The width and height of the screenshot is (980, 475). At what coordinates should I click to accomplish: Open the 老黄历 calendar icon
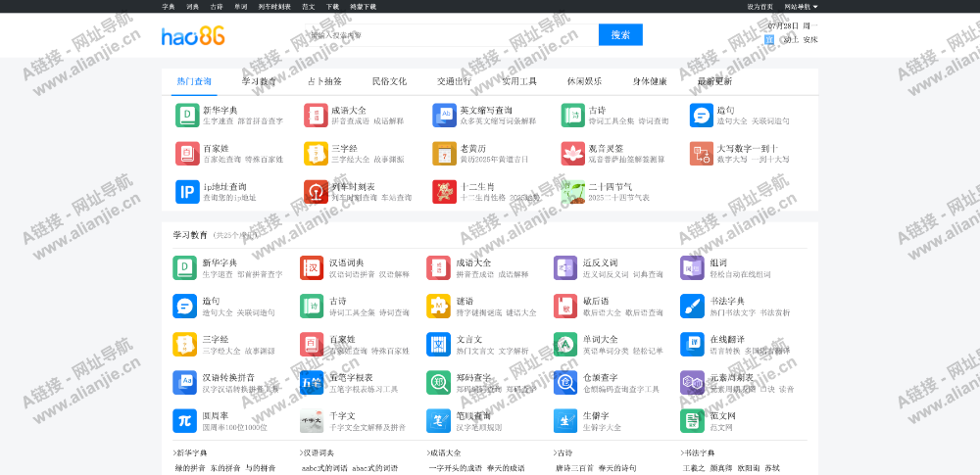click(x=444, y=154)
